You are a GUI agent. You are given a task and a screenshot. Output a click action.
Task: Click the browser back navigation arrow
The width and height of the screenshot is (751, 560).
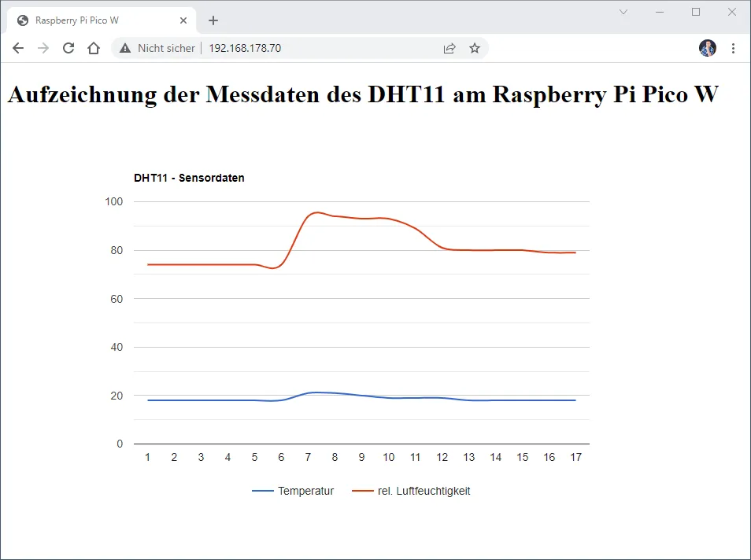point(17,48)
